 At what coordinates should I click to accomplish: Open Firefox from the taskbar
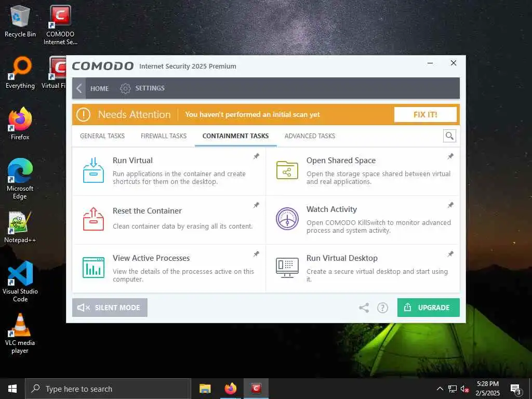coord(230,389)
